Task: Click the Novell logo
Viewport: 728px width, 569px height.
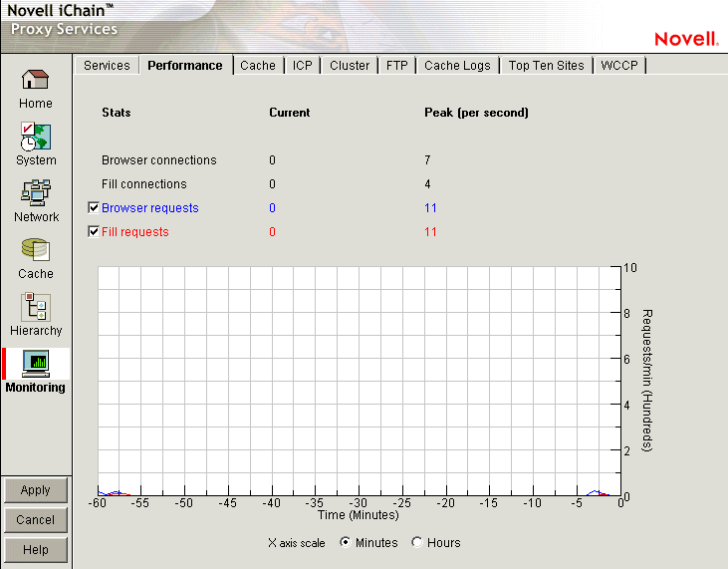Action: point(686,39)
